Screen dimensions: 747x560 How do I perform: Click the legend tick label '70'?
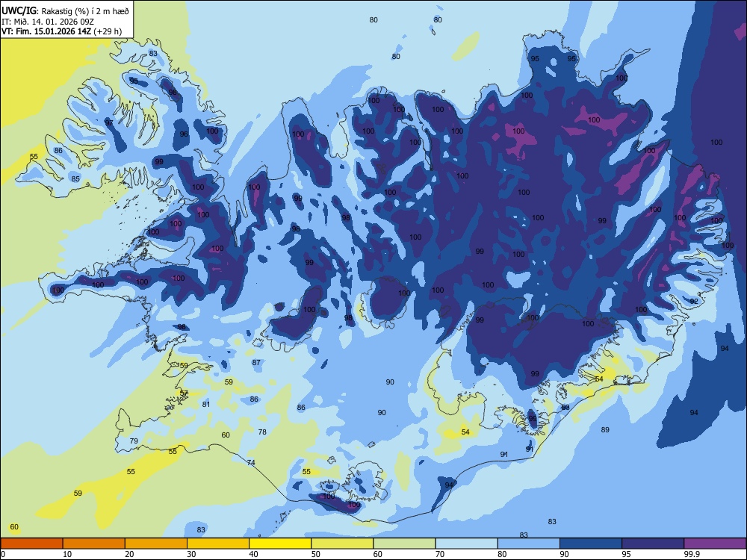tap(440, 554)
